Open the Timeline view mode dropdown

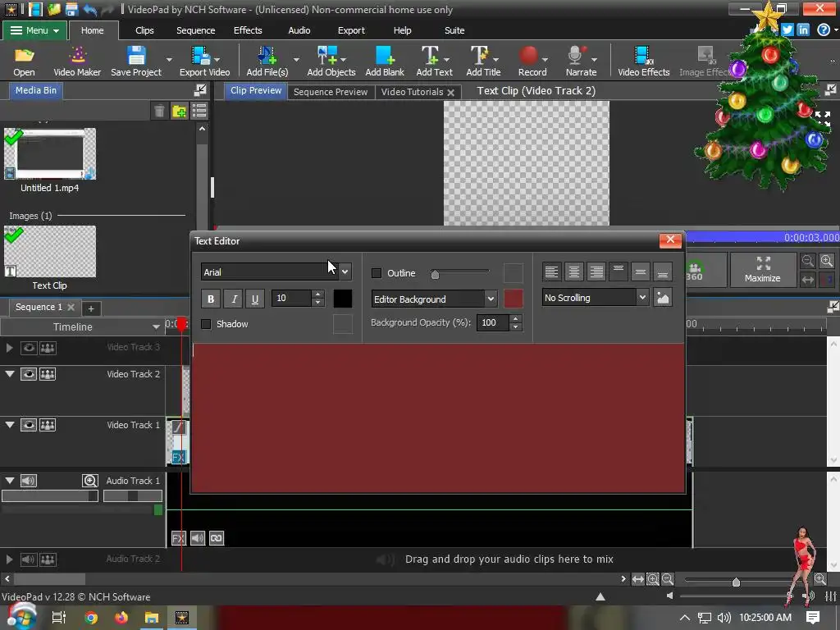click(156, 326)
